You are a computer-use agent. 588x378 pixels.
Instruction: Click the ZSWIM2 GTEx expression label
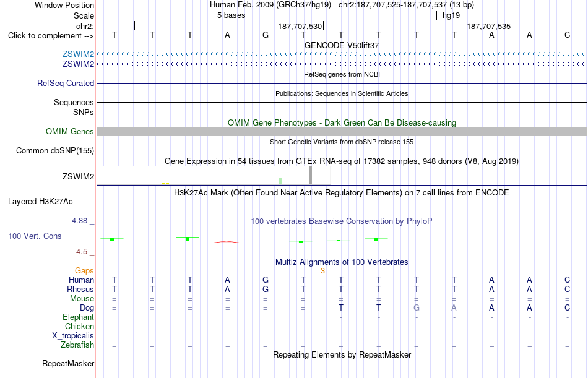[78, 176]
